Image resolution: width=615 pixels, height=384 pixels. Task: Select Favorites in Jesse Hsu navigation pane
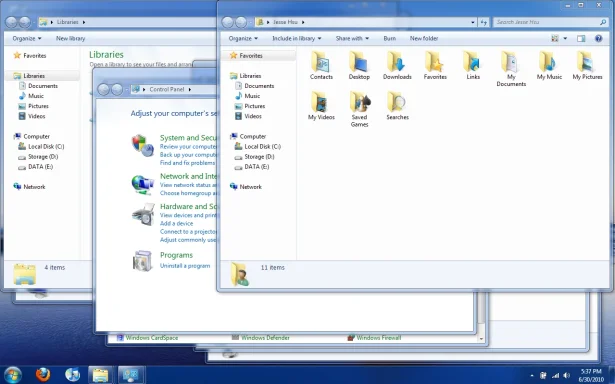point(251,56)
